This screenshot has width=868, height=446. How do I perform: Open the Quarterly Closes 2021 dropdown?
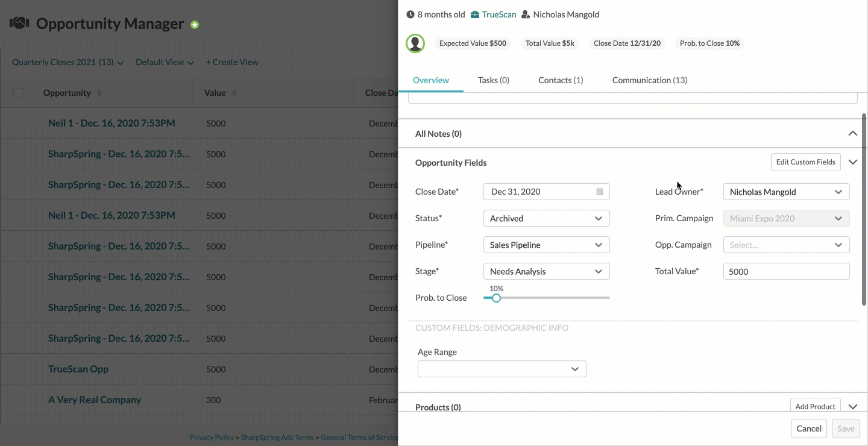(68, 62)
